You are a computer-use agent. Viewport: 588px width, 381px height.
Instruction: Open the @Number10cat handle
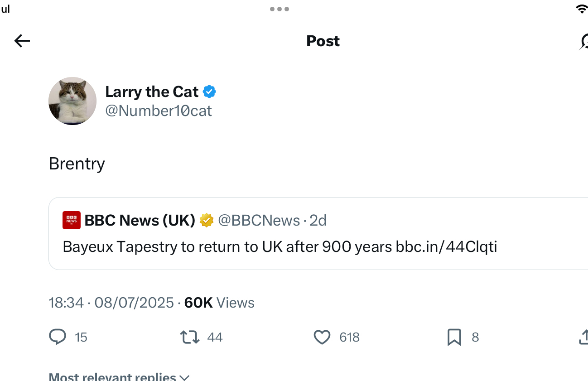click(x=159, y=111)
